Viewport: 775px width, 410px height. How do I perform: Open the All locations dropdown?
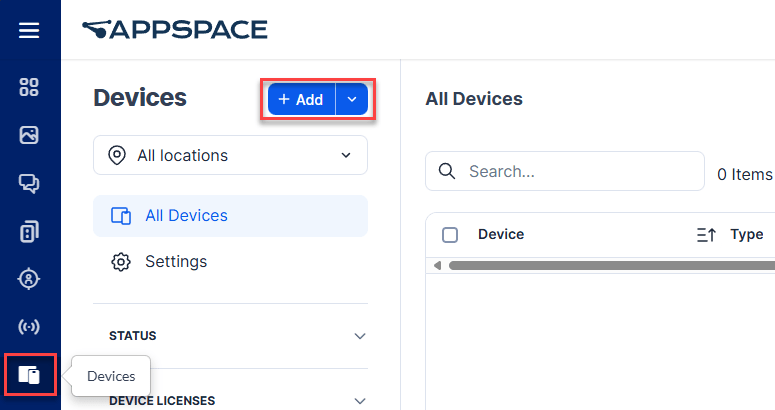click(230, 155)
